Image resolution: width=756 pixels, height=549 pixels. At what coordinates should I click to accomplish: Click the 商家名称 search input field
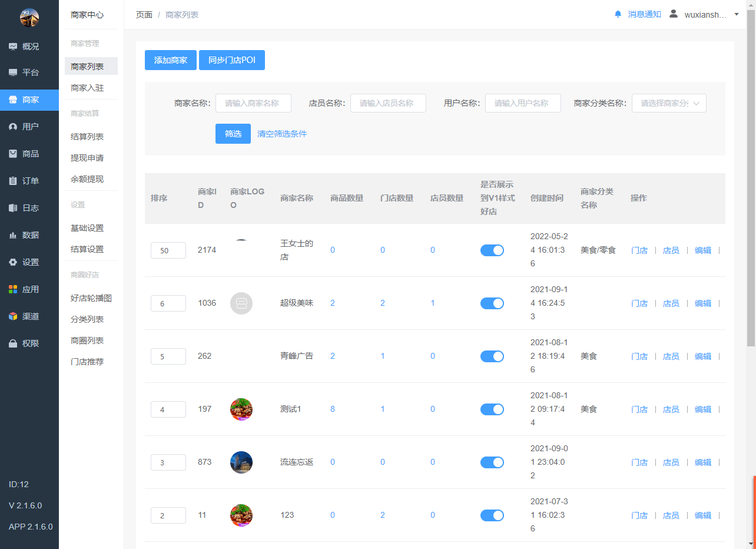pos(253,103)
